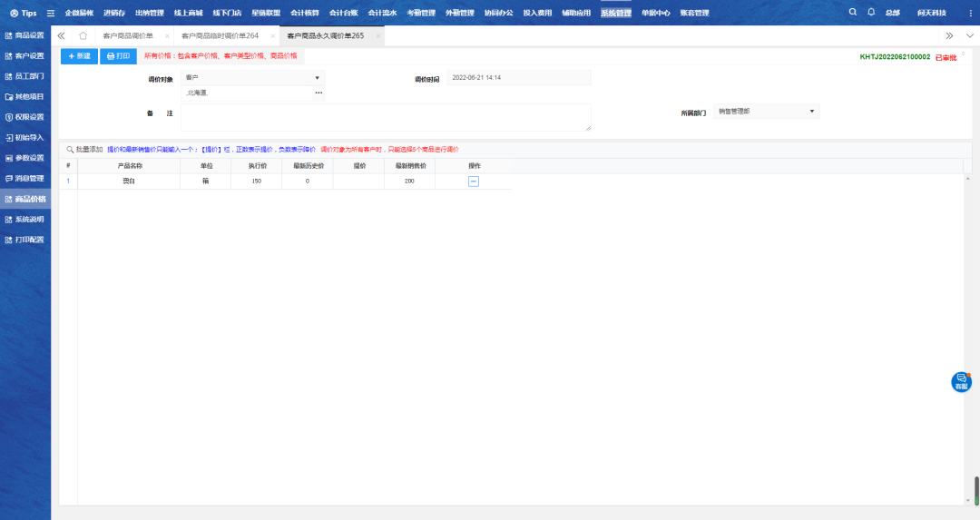
Task: Select 商品价格 in the left sidebar
Action: point(25,199)
